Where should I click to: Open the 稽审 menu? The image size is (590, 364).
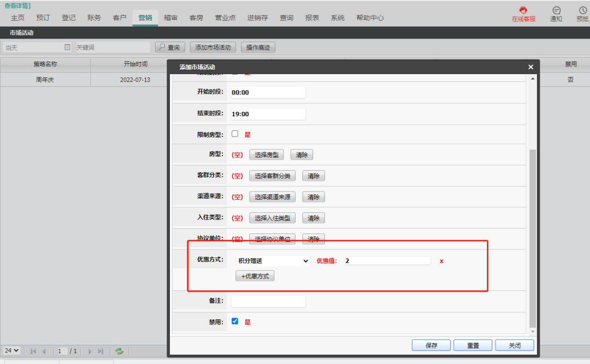pyautogui.click(x=170, y=17)
